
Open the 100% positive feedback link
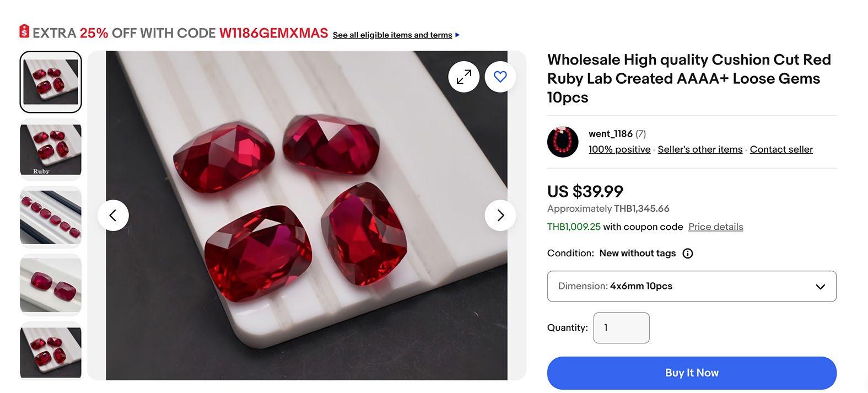pos(619,149)
